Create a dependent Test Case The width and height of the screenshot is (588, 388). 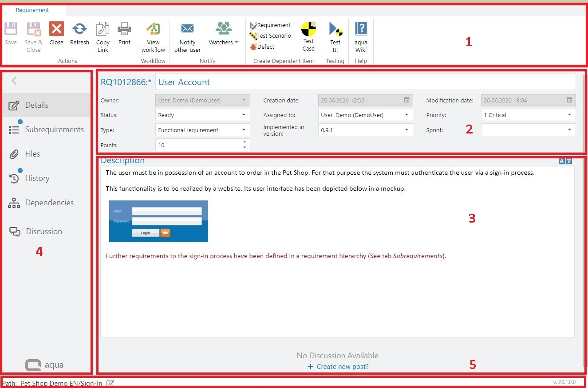click(308, 30)
